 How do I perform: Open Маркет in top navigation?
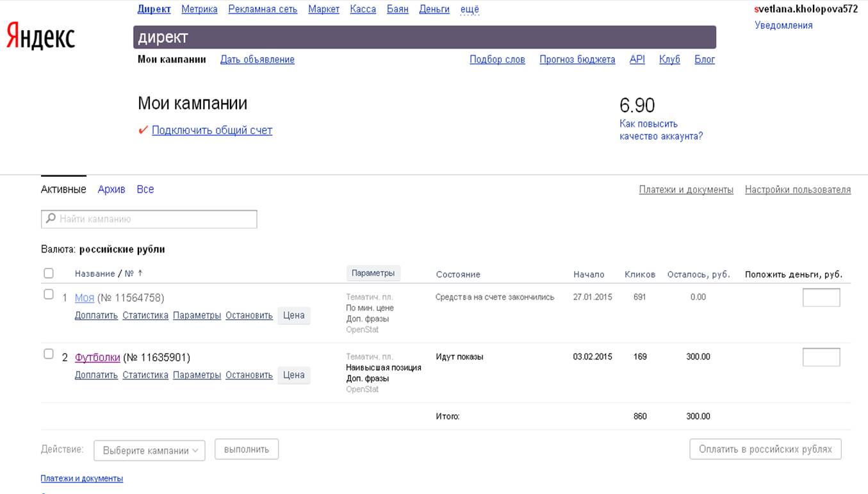[x=323, y=9]
